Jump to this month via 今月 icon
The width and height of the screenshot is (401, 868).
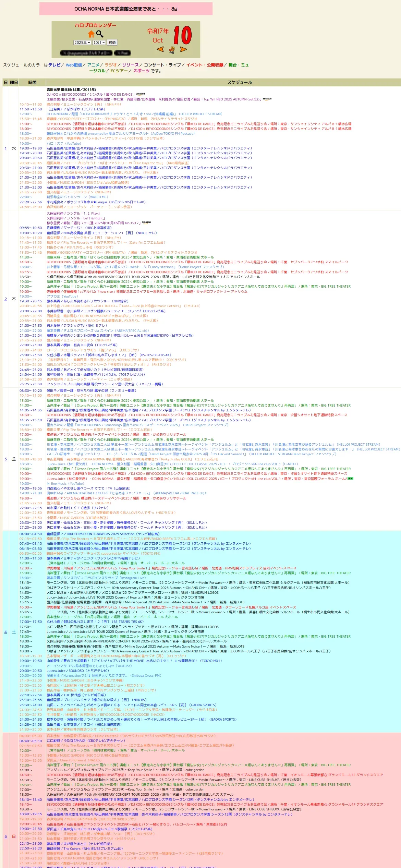pos(172,50)
